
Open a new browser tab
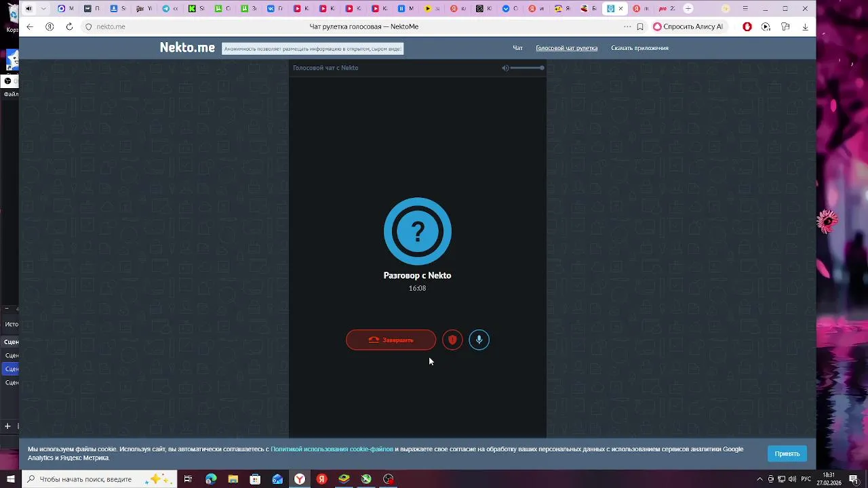[x=688, y=9]
